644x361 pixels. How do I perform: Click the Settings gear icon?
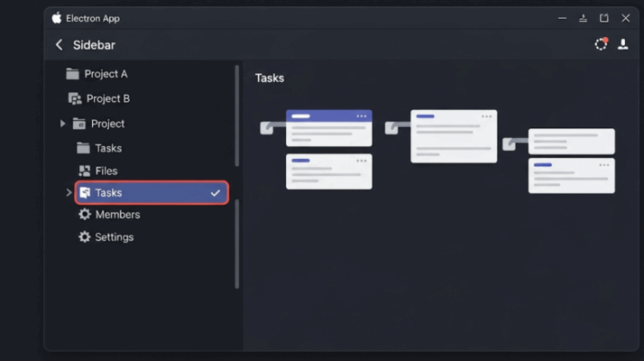point(85,236)
